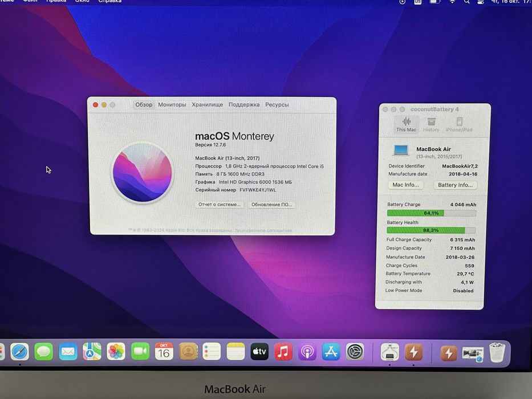This screenshot has height=399, width=532.
Task: Click Low Power Mode Disabled value
Action: 463,291
